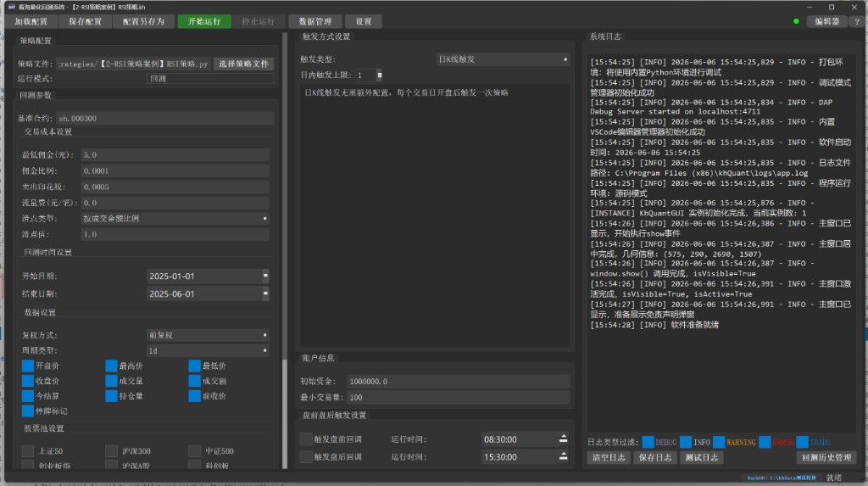This screenshot has width=868, height=486.
Task: Toggle the 收盘价 checkbox
Action: 28,381
